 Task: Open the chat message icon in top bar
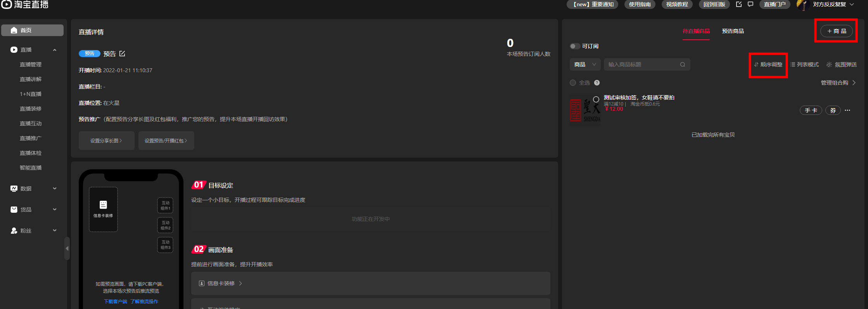[750, 4]
